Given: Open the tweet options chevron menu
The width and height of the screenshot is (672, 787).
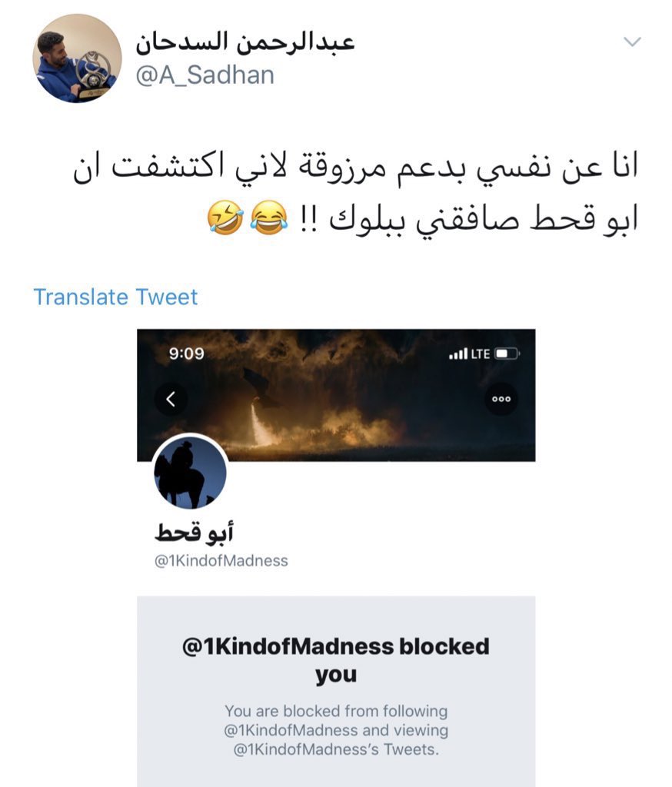Looking at the screenshot, I should 632,42.
